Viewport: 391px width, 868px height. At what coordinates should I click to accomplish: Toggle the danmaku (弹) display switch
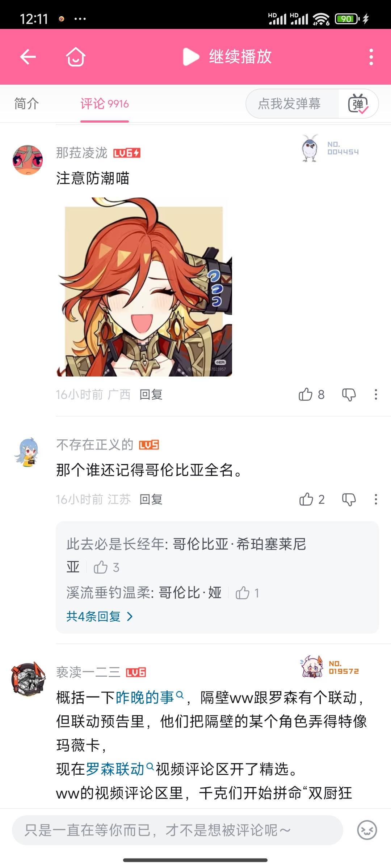tap(358, 104)
